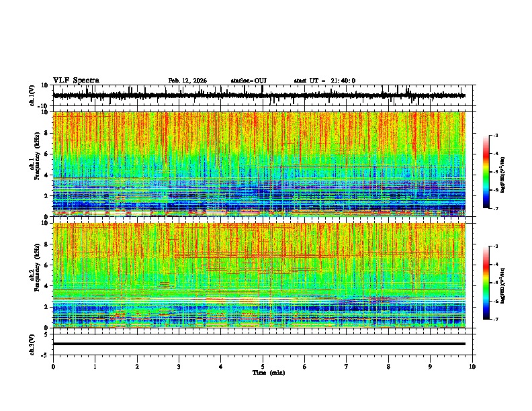The height and width of the screenshot is (411, 532).
Task: Click the "station=OUI" header label
Action: point(249,81)
